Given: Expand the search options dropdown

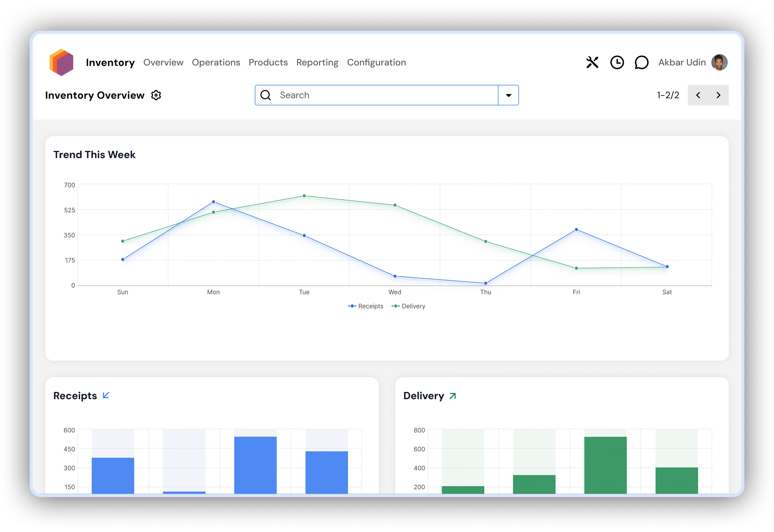Looking at the screenshot, I should [508, 95].
